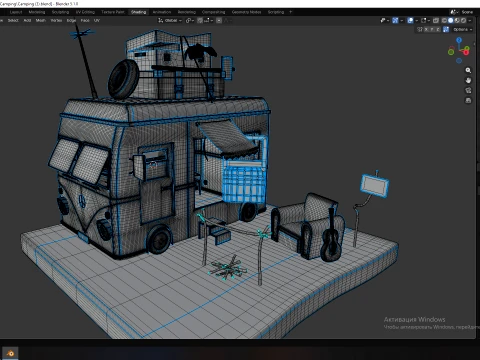Click blue Z axis on navigation gizmo
This screenshot has width=480, height=360.
tap(459, 40)
